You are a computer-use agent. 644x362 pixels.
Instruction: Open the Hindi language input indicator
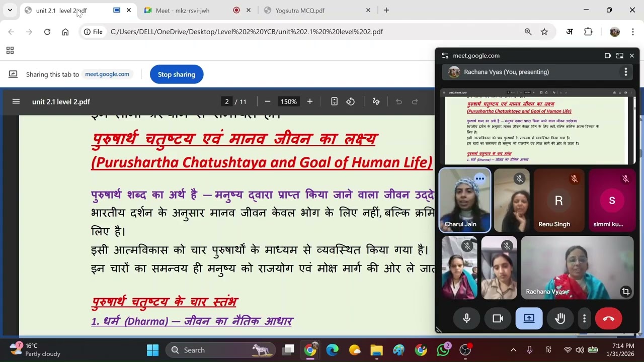tap(549, 350)
